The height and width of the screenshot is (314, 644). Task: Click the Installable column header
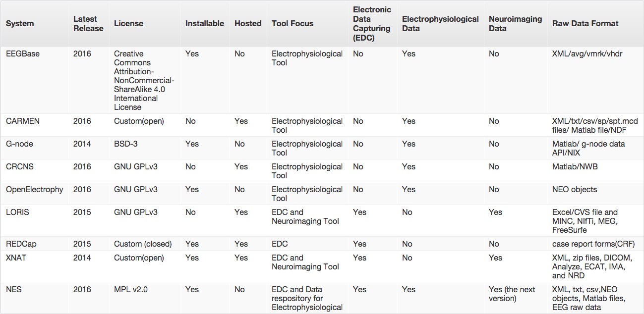[x=205, y=23]
